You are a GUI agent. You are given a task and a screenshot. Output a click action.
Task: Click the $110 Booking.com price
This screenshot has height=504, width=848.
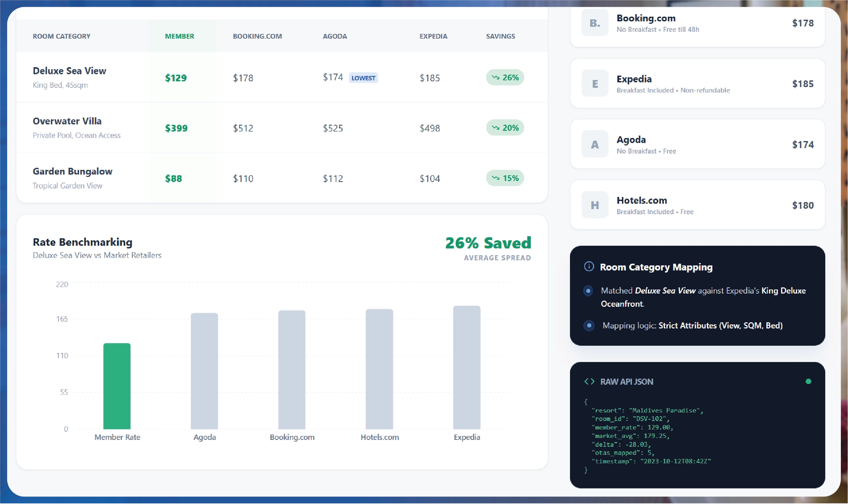click(x=243, y=179)
